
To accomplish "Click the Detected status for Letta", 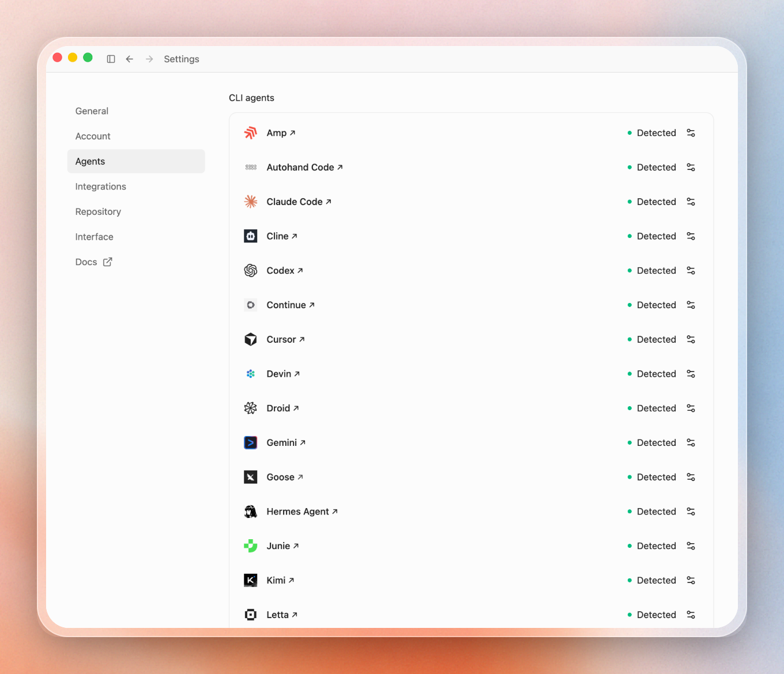I will [651, 615].
